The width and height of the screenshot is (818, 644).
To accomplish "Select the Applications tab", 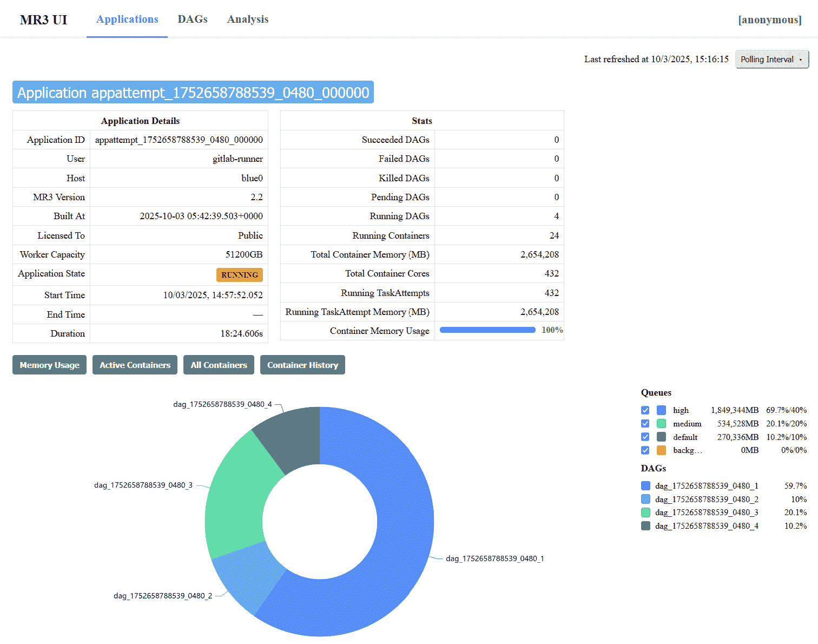I will tap(127, 19).
